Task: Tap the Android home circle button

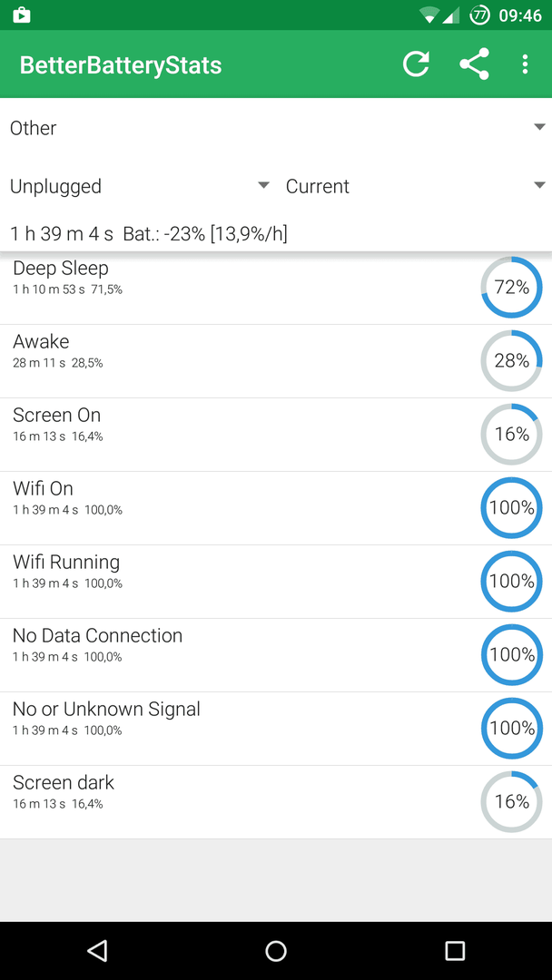Action: tap(276, 951)
